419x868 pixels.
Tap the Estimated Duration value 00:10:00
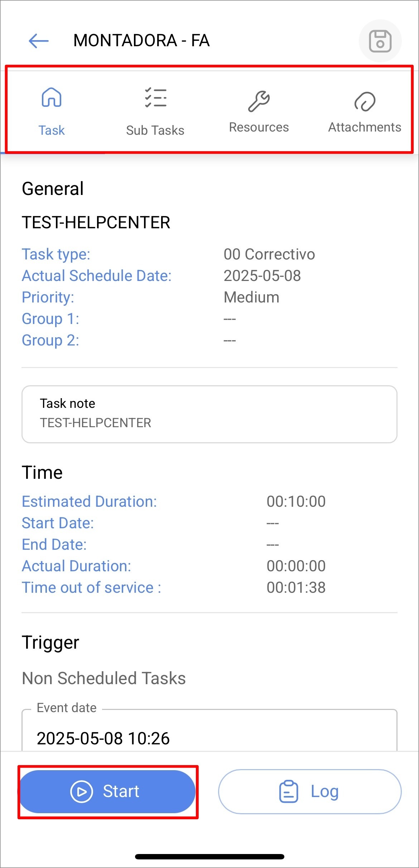(296, 501)
